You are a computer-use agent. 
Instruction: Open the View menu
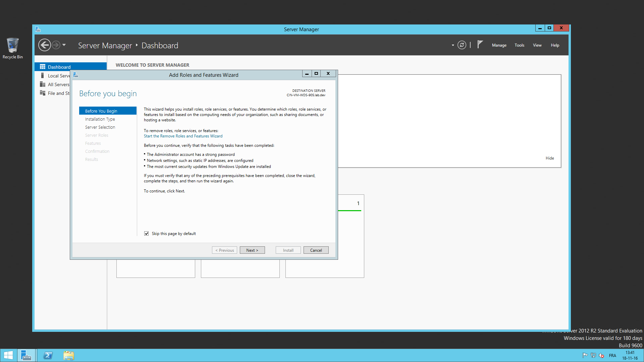click(537, 45)
